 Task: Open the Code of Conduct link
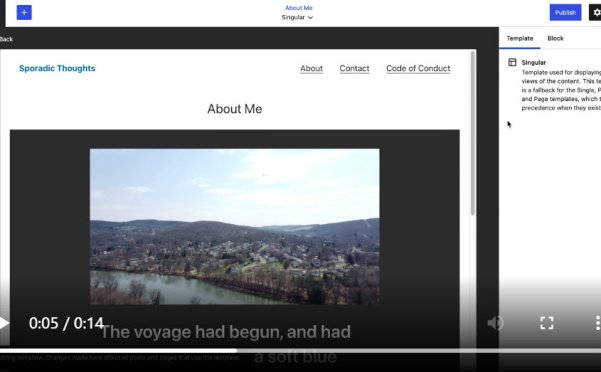418,69
